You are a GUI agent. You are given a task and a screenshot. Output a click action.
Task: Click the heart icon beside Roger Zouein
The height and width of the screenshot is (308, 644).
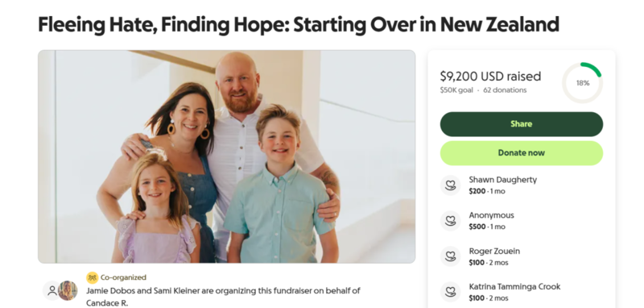[451, 256]
